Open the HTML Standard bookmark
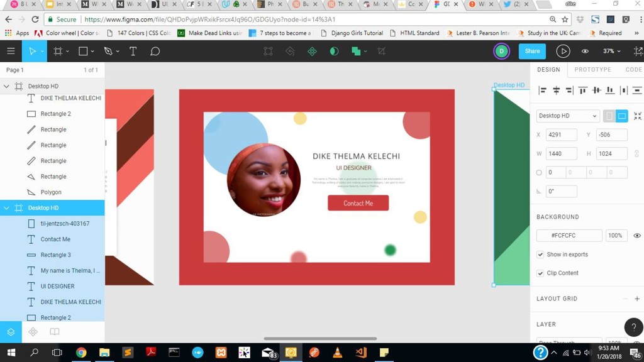Image resolution: width=644 pixels, height=362 pixels. [x=414, y=33]
